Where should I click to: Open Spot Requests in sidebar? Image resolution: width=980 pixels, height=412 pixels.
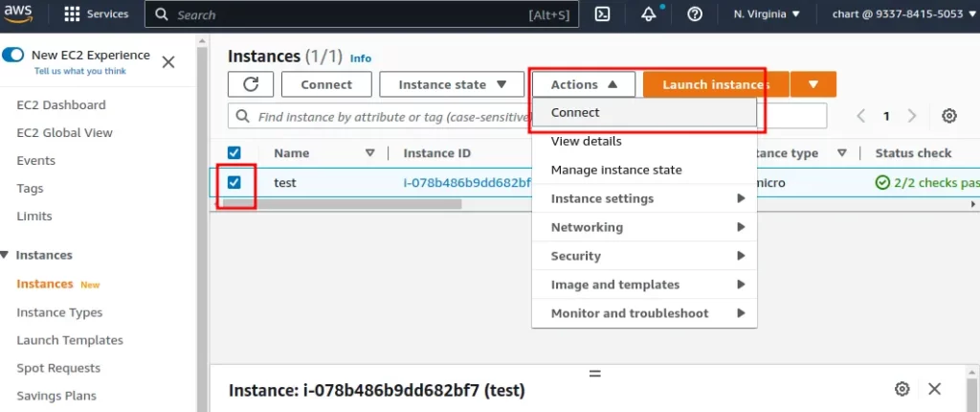coord(58,368)
